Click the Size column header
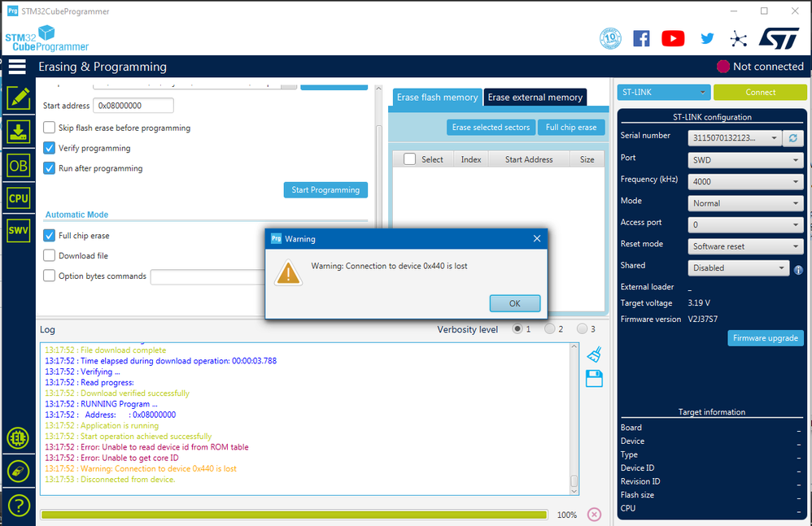 [x=587, y=159]
